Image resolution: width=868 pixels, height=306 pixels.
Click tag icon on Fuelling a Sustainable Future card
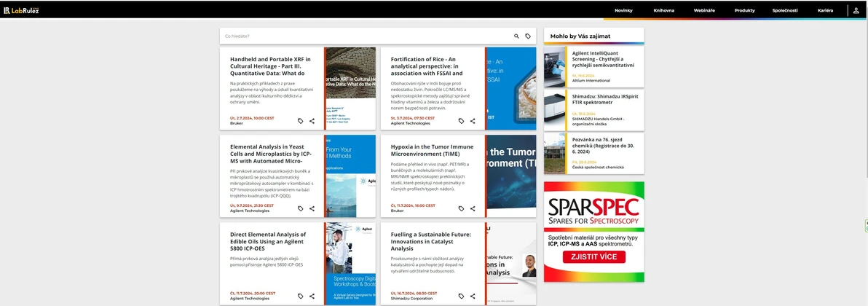pos(461,296)
